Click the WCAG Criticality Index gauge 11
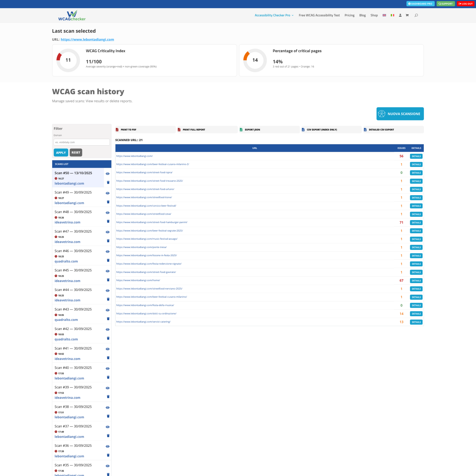Viewport: 476px width, 476px height. tap(68, 60)
